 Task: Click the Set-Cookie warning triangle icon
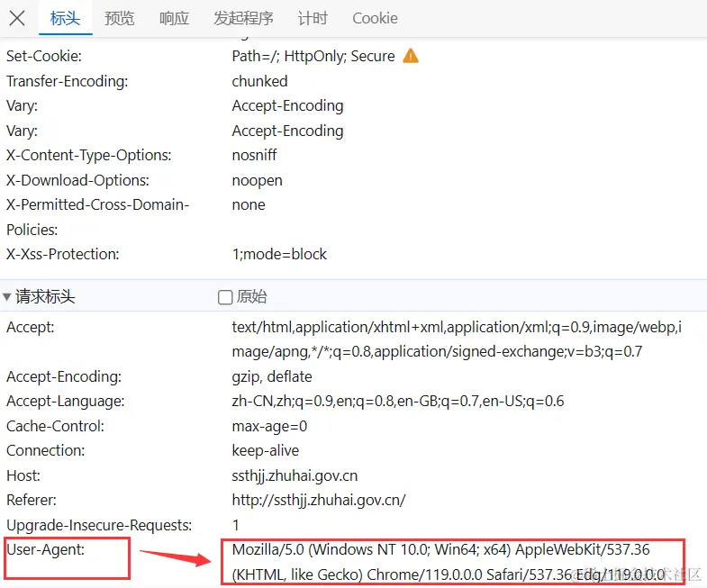click(411, 56)
